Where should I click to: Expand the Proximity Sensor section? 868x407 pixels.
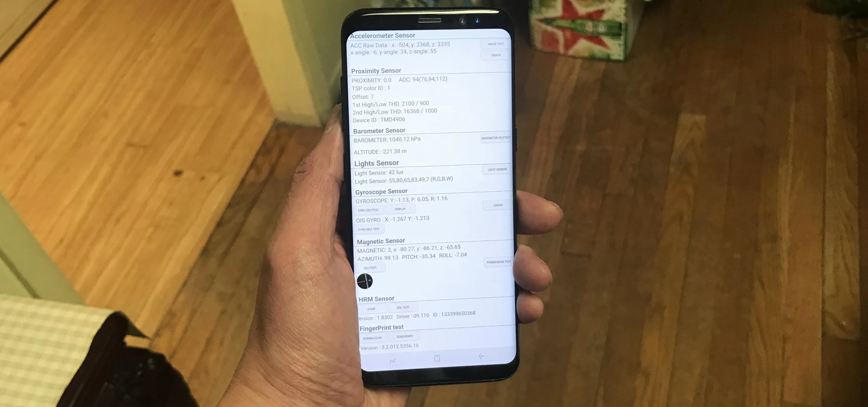tap(376, 70)
